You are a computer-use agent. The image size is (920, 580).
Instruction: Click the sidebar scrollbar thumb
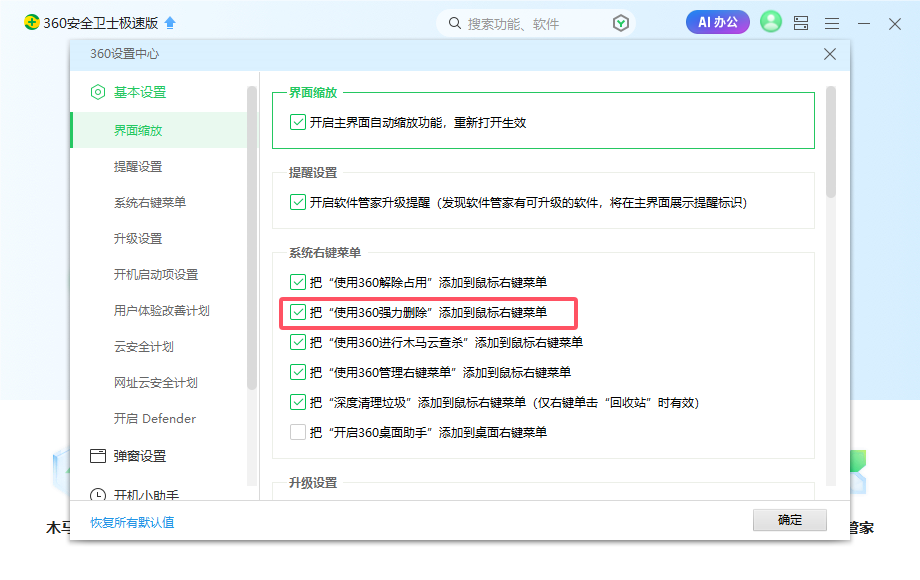tap(252, 238)
